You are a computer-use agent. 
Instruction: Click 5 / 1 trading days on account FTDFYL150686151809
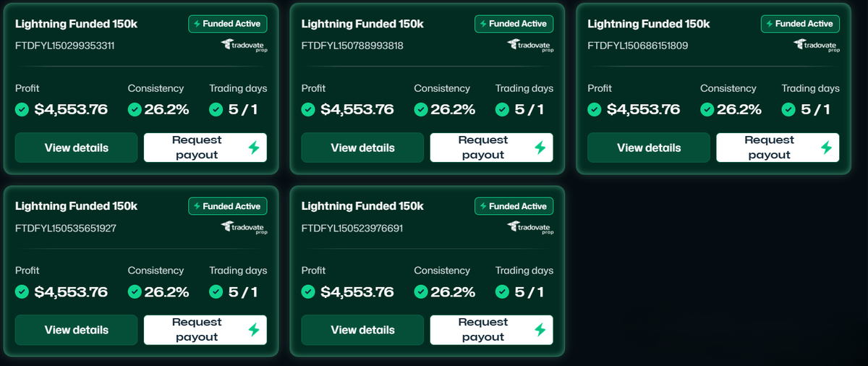click(x=815, y=110)
